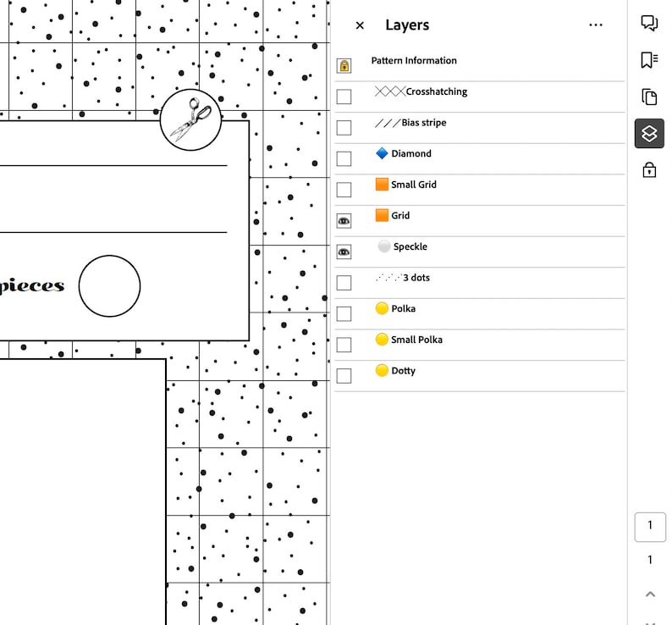The image size is (672, 625).
Task: Select the Small Polka layer name
Action: coord(416,340)
